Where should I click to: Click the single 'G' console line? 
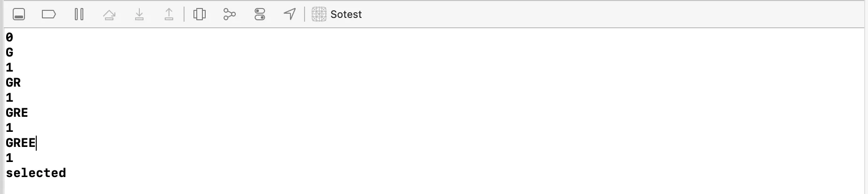coord(9,52)
